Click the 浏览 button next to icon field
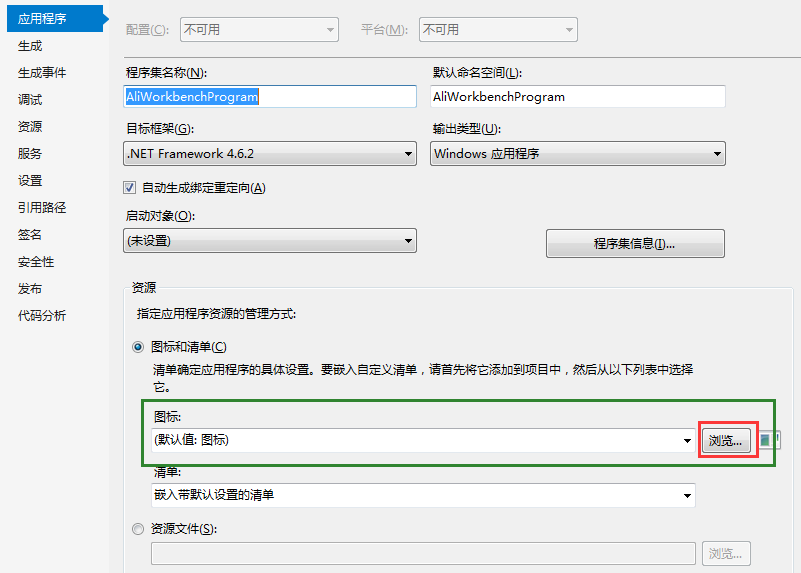Screen dimensions: 801x573 point(726,441)
